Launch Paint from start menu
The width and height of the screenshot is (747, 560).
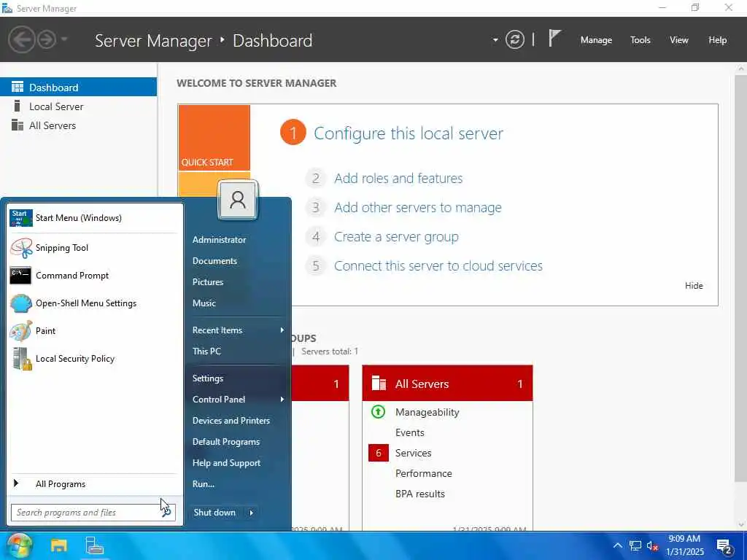[94, 330]
